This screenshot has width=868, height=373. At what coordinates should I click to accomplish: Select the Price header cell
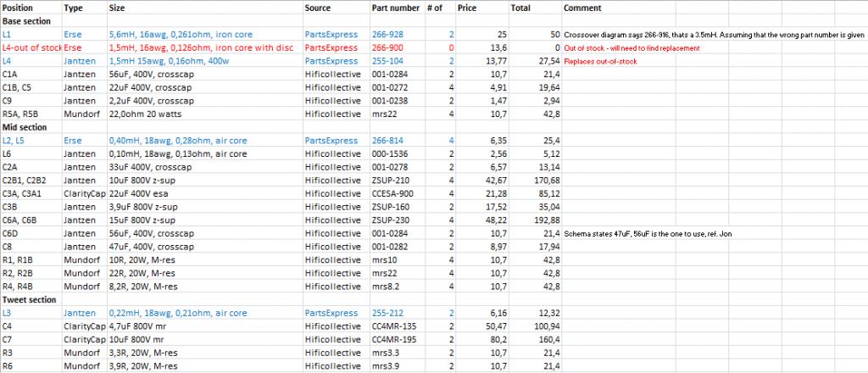click(x=482, y=8)
